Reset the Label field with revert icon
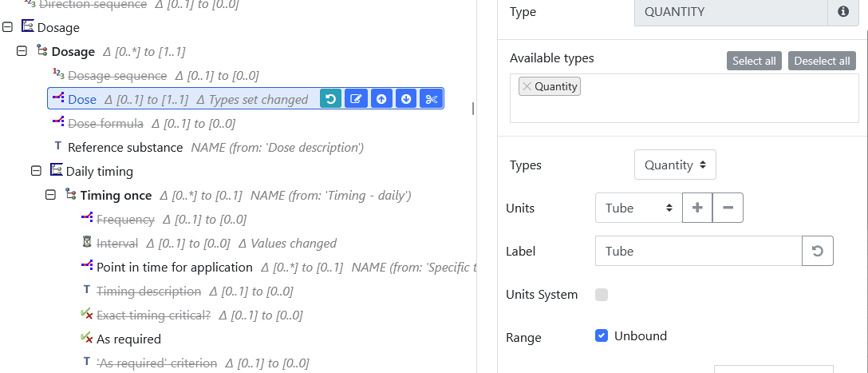The image size is (868, 373). point(818,251)
